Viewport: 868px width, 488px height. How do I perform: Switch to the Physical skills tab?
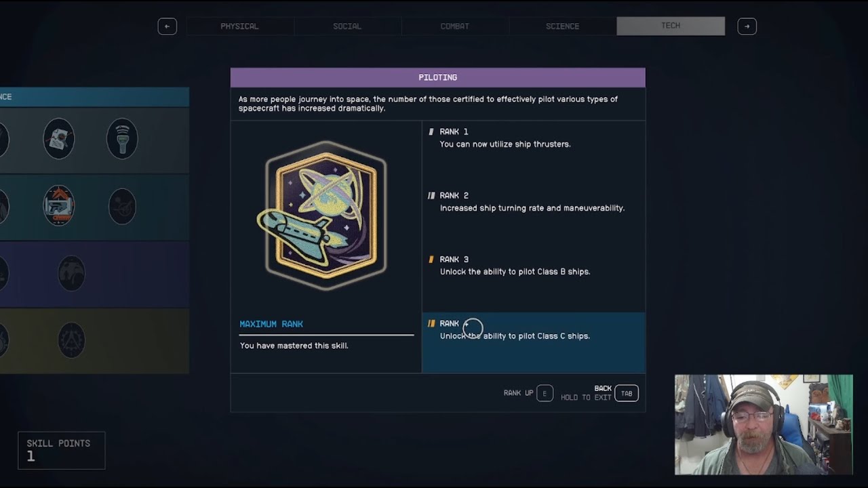point(239,26)
